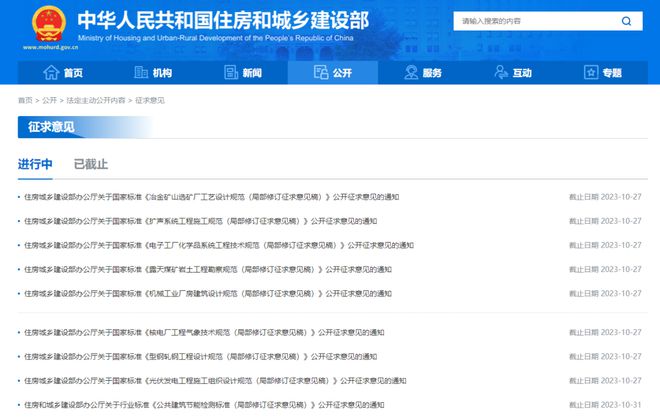
Task: Open the 专题 navigation menu item
Action: [x=603, y=72]
